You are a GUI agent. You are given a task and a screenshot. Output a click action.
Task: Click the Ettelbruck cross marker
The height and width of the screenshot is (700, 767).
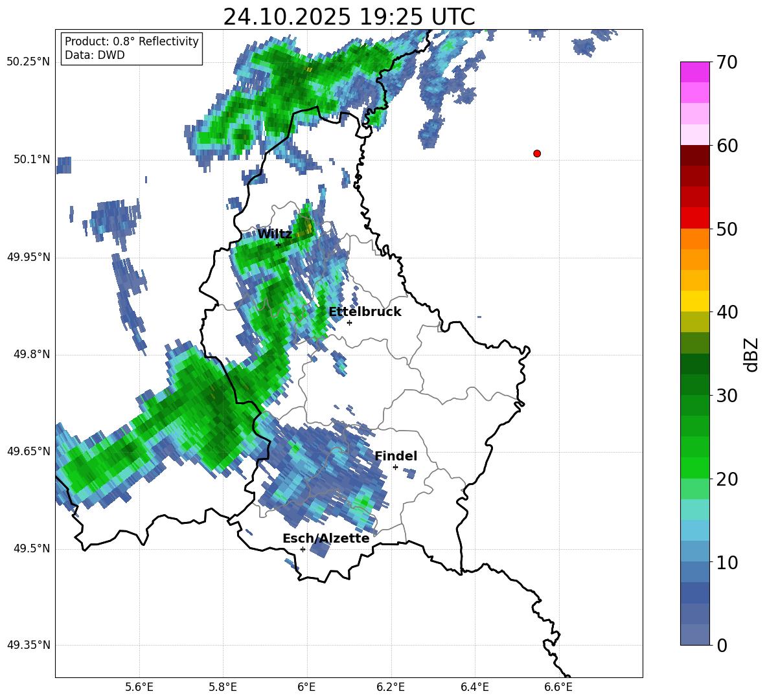349,322
